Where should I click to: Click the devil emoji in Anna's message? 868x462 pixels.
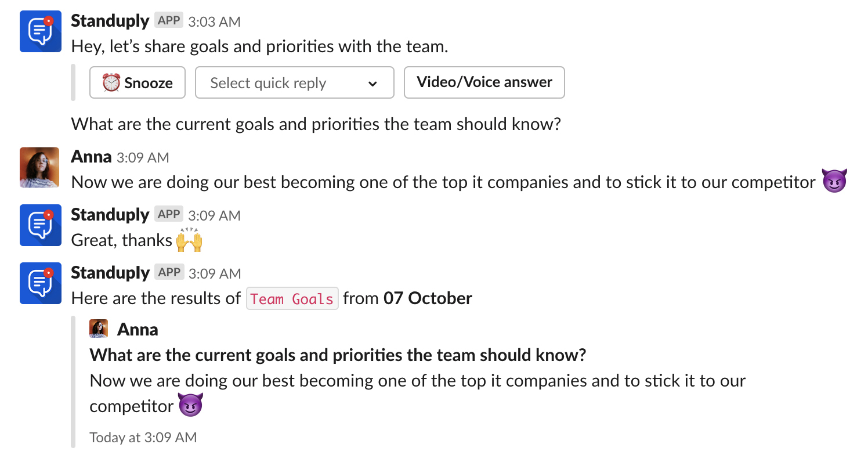click(x=834, y=182)
